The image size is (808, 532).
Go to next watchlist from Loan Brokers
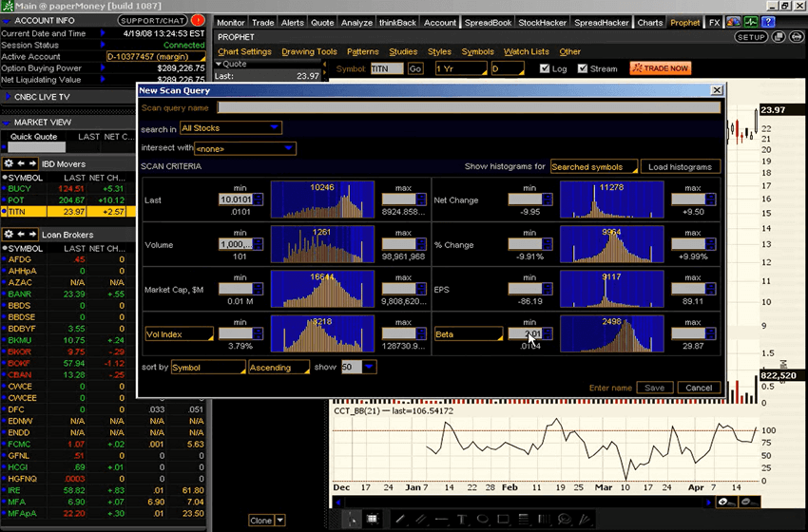32,235
